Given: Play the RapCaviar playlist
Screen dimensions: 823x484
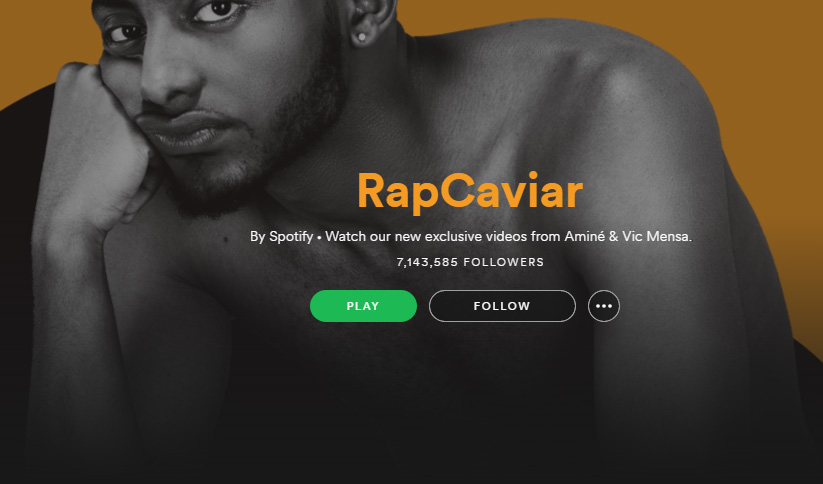Looking at the screenshot, I should [x=363, y=306].
